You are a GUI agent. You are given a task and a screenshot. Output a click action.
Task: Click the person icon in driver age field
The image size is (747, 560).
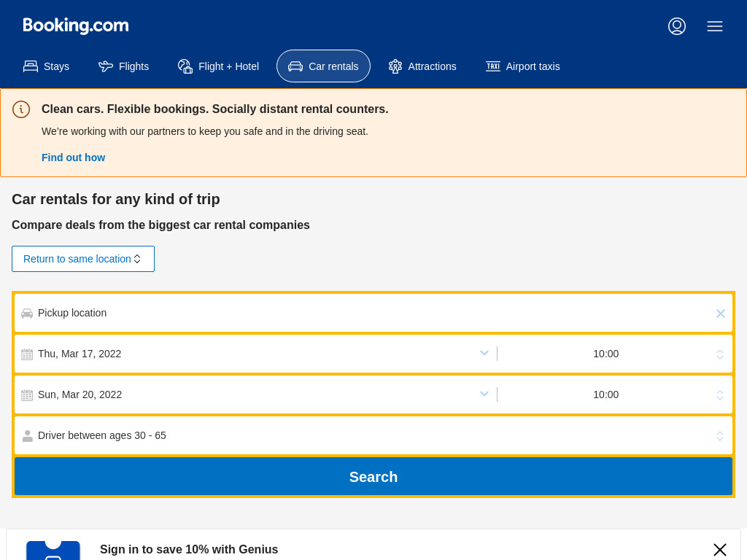[x=28, y=436]
